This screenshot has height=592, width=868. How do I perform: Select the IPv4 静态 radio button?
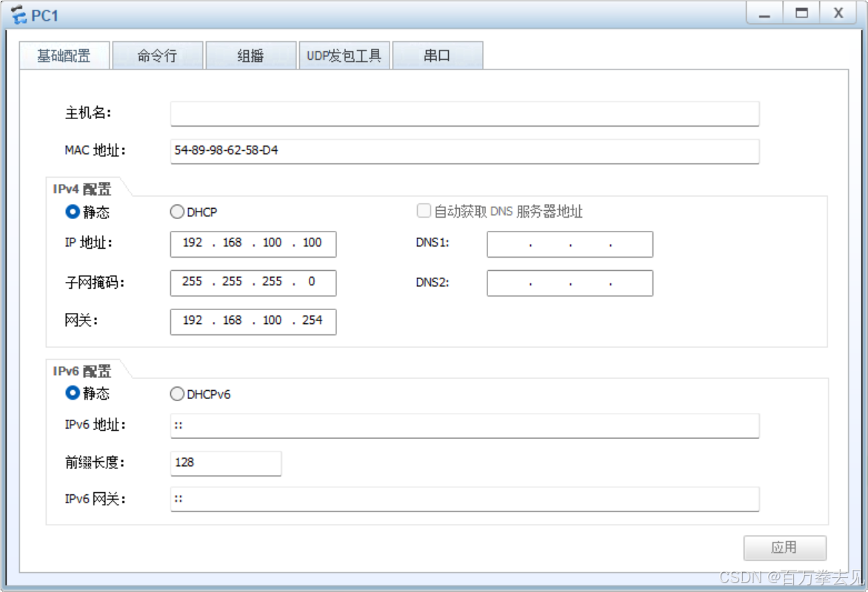[x=73, y=212]
